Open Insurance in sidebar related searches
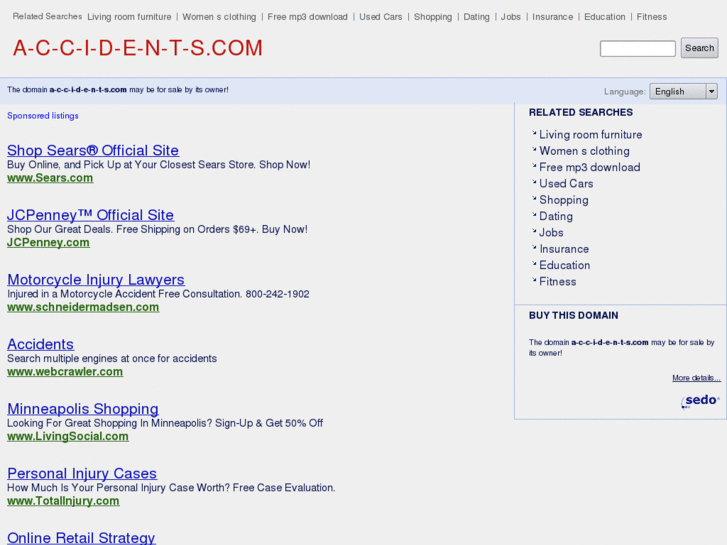Viewport: 727px width, 545px height. 564,249
